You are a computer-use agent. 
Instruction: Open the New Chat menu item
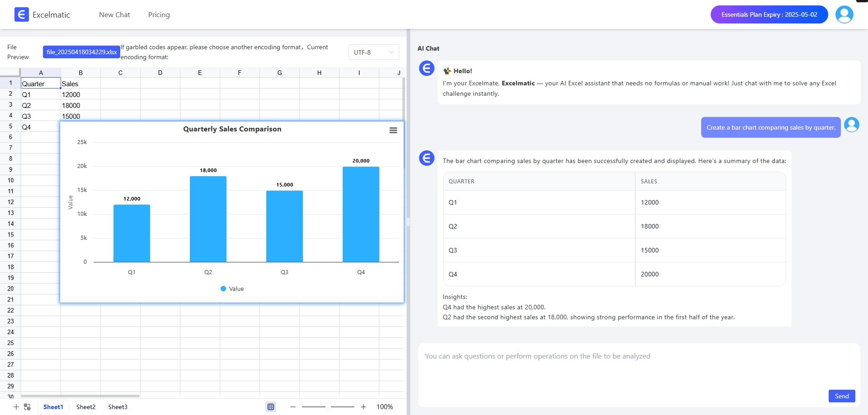(114, 15)
